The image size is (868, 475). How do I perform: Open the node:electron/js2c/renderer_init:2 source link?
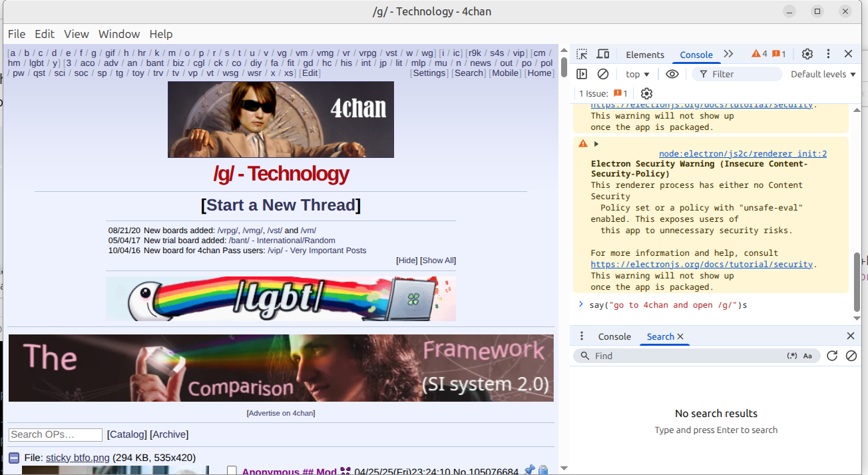tap(743, 154)
